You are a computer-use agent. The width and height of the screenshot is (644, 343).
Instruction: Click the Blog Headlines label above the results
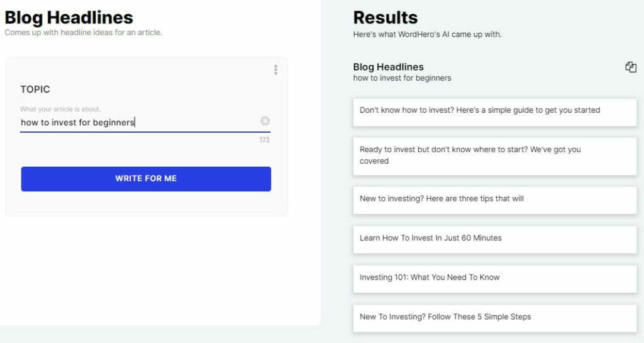click(388, 67)
